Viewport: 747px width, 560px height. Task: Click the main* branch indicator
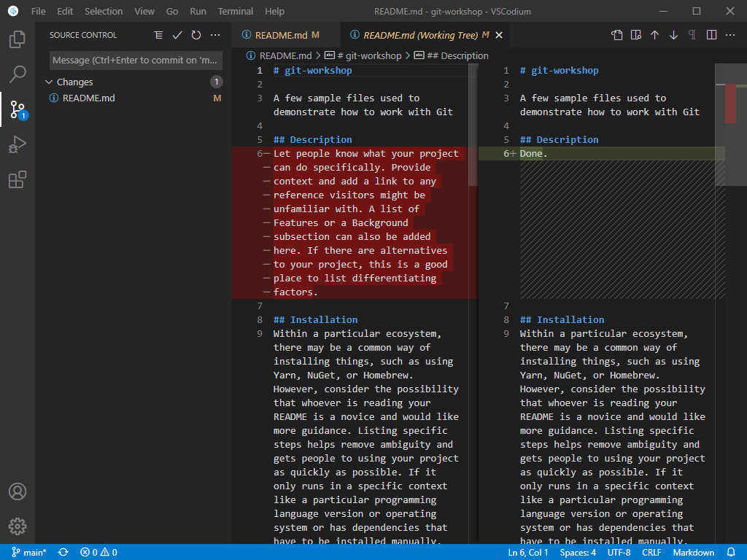(x=29, y=553)
